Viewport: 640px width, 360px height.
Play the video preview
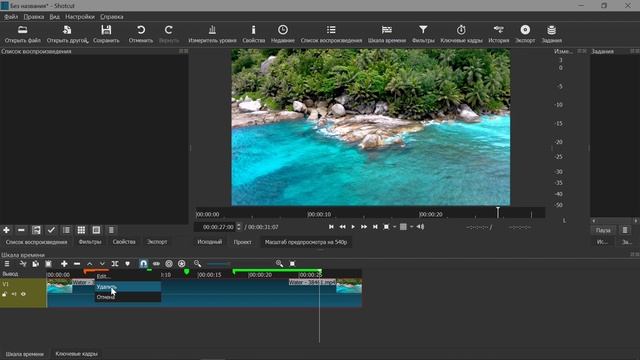(x=353, y=227)
